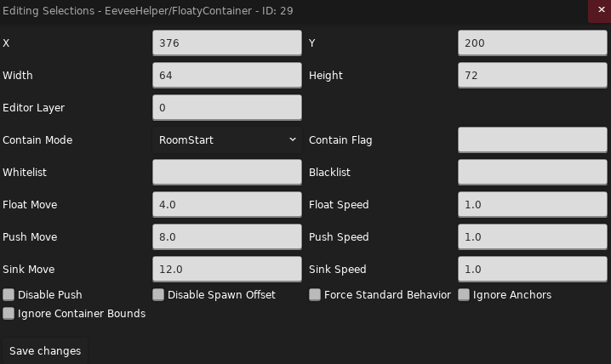Image resolution: width=611 pixels, height=364 pixels.
Task: Click the Push Speed input field
Action: point(533,236)
